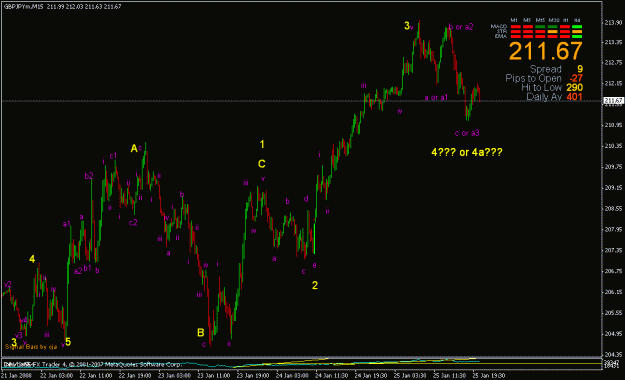Click the 211.67 current price tag on axis
The height and width of the screenshot is (380, 625).
coord(613,101)
